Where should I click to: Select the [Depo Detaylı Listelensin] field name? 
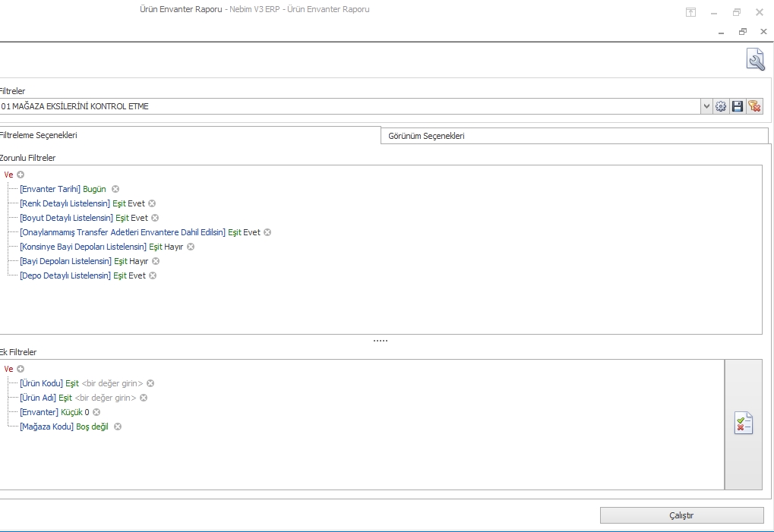point(65,275)
